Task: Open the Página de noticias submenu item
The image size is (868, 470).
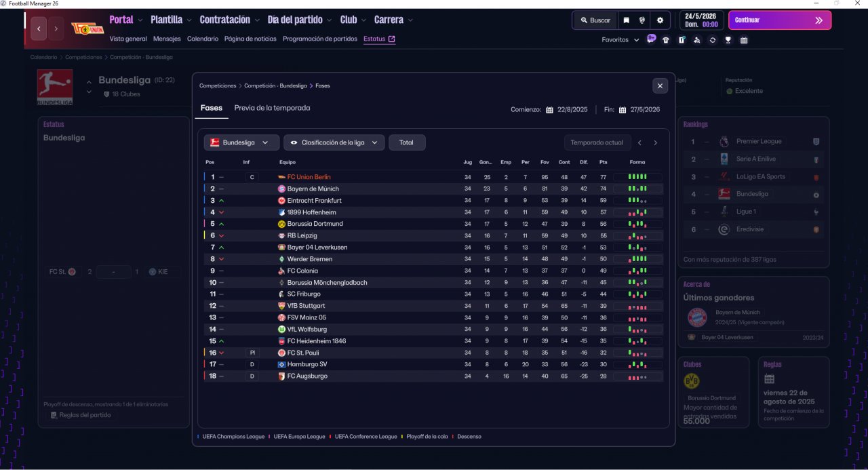Action: (x=250, y=39)
